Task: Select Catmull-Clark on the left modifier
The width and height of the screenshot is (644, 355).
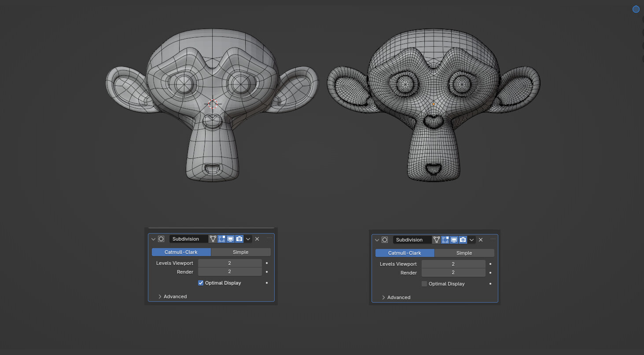Action: (x=181, y=252)
